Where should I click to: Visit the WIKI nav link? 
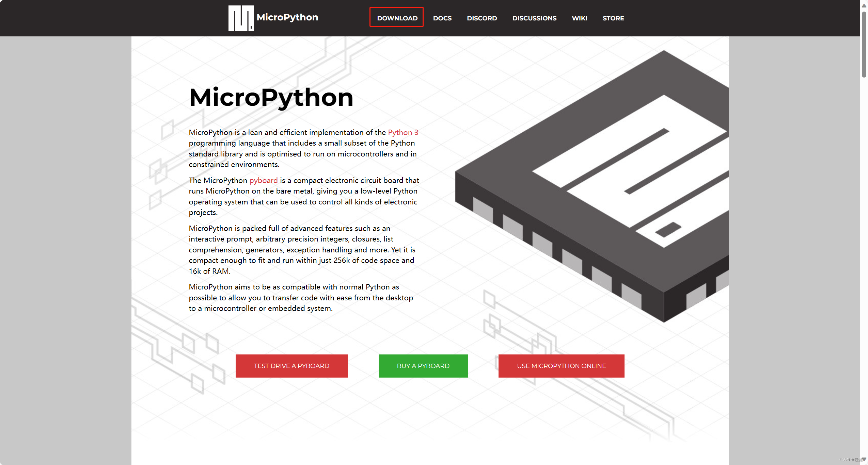coord(580,18)
